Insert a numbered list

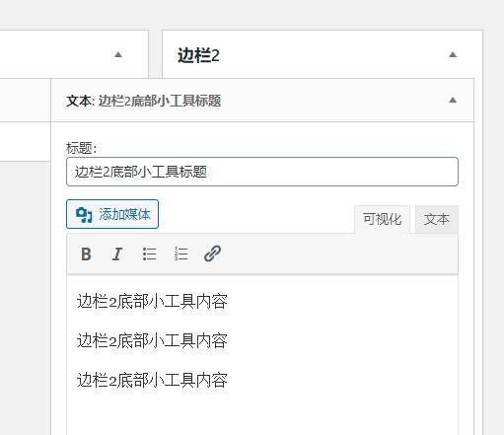tap(180, 254)
